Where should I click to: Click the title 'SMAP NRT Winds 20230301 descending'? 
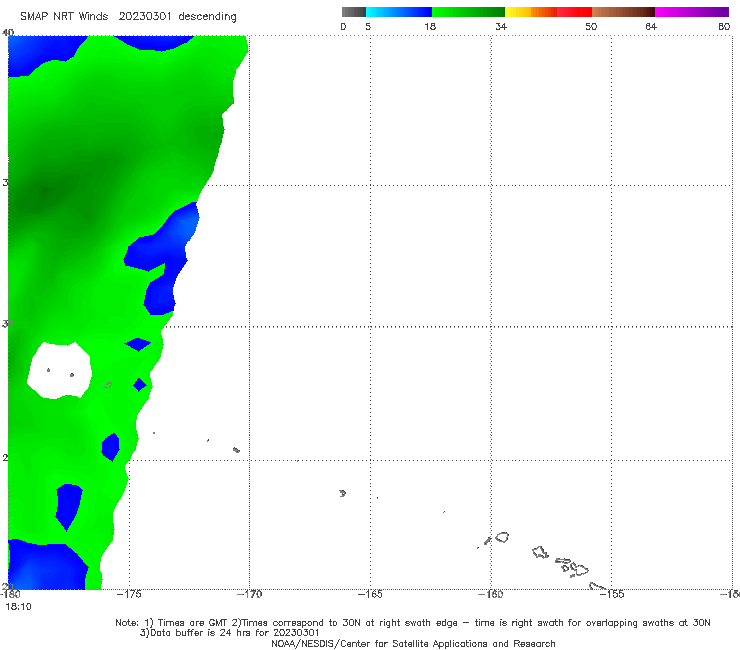tap(128, 17)
